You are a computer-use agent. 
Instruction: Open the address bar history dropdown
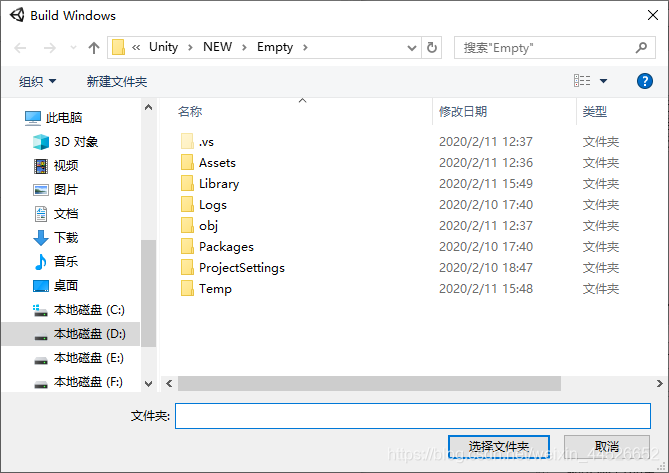pos(412,48)
